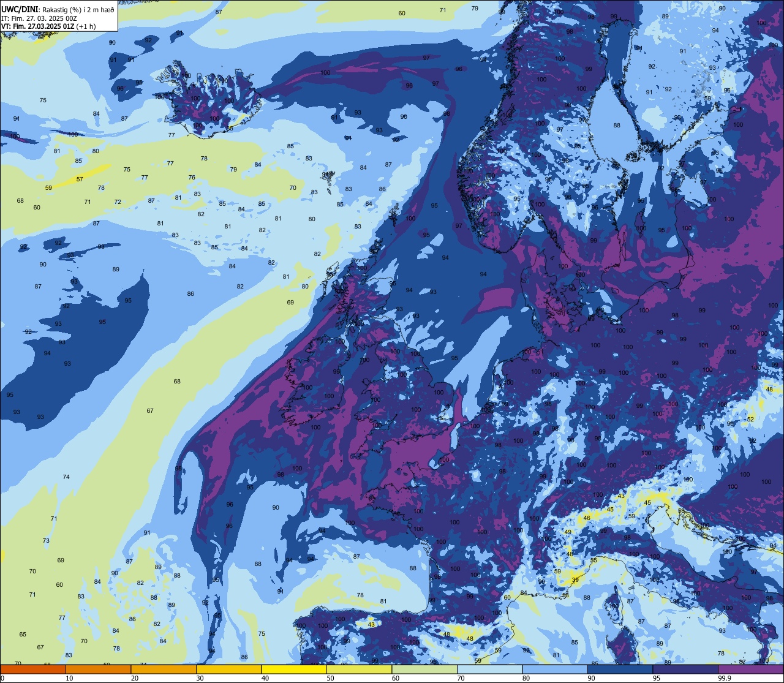Click the dark orange 0–10 legend swatch
Screen dimensions: 784x683
tap(33, 669)
